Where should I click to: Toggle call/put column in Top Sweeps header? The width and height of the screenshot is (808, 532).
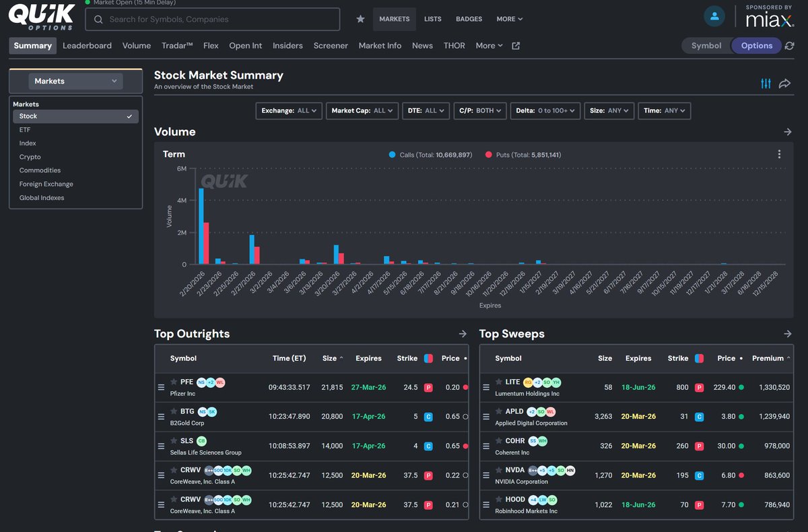coord(700,358)
